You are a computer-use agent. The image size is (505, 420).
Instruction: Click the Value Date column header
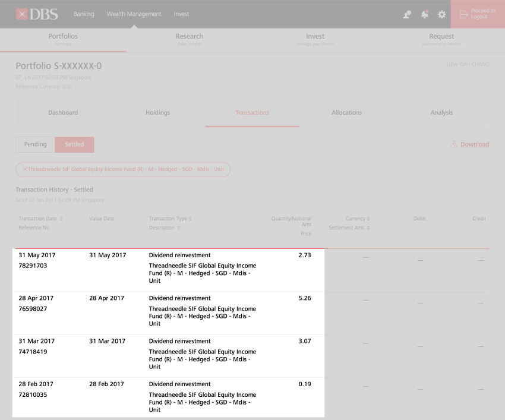[x=102, y=219]
